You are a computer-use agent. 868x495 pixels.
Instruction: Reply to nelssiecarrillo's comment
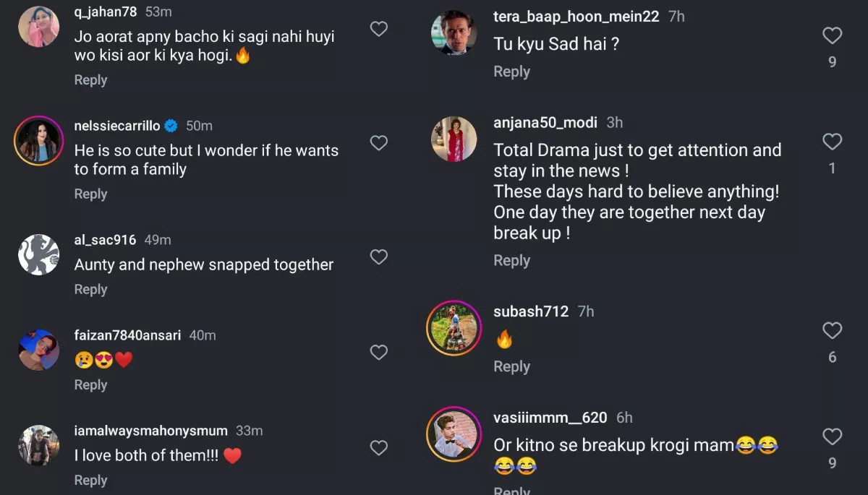click(x=90, y=194)
